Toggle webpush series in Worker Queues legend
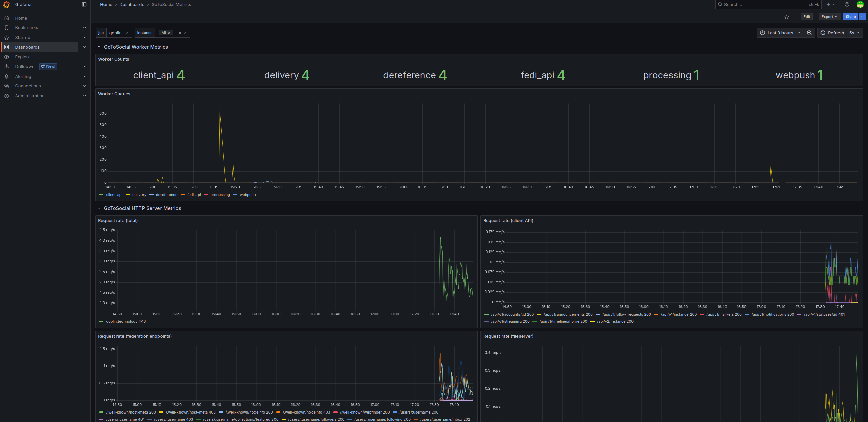This screenshot has width=868, height=422. click(x=247, y=195)
